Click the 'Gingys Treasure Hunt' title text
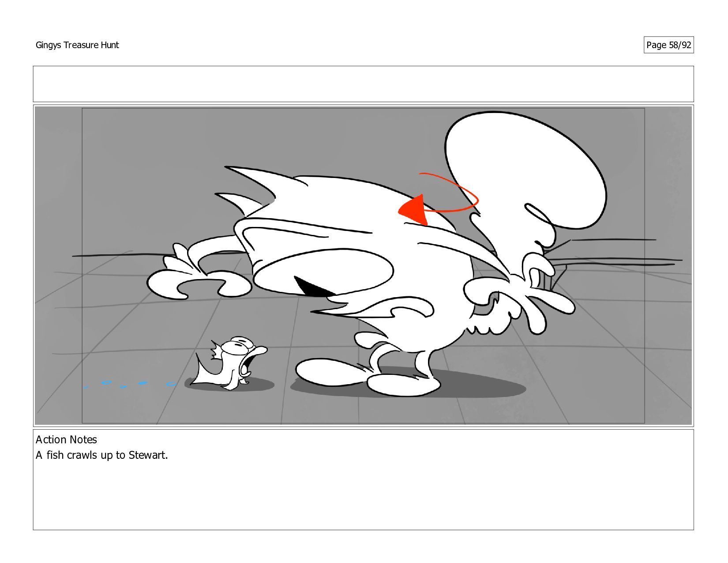Image resolution: width=728 pixels, height=563 pixels. [77, 45]
